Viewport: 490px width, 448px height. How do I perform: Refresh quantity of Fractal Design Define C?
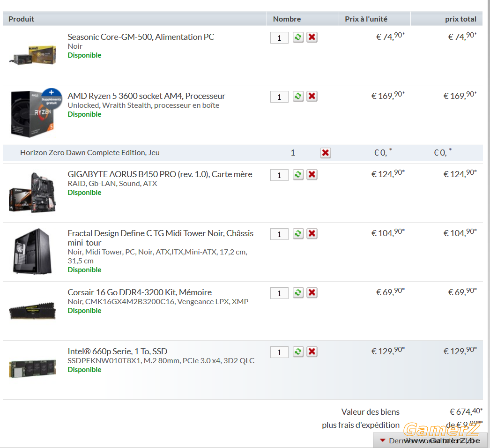pyautogui.click(x=298, y=233)
